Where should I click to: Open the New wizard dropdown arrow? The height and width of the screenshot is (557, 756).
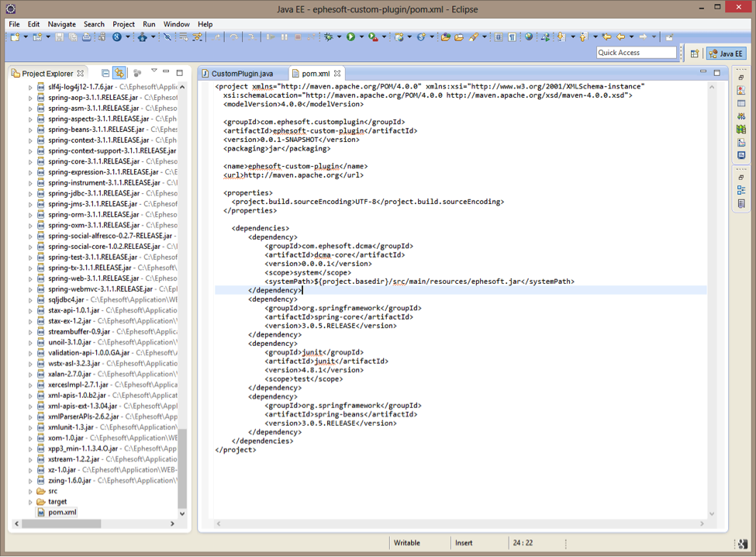(x=26, y=37)
